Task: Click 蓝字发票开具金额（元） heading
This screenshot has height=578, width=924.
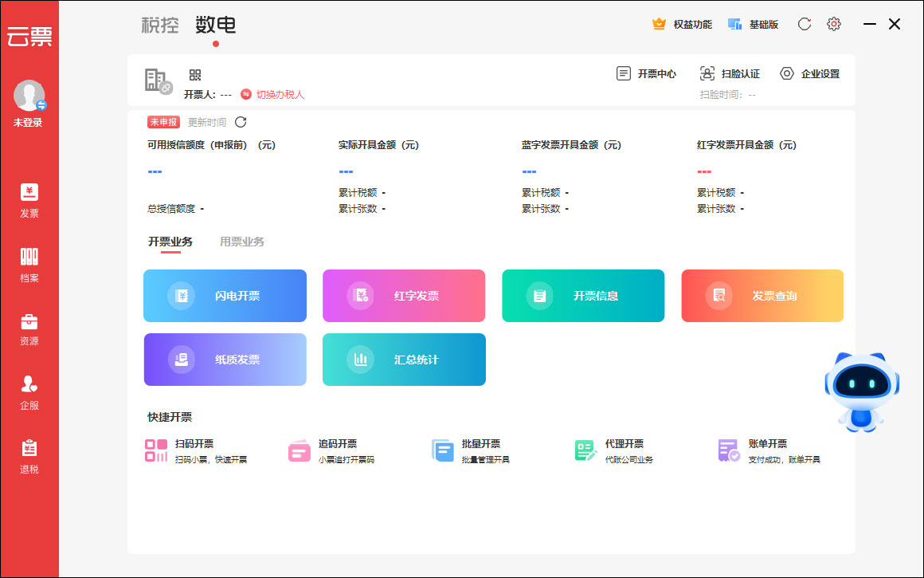Action: [x=572, y=145]
